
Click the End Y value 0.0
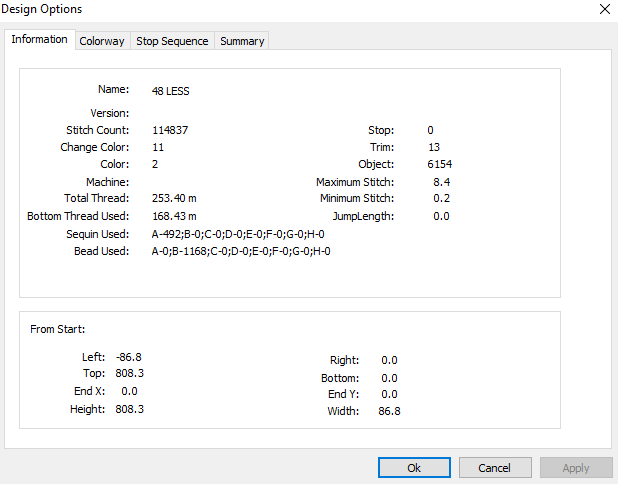click(389, 394)
